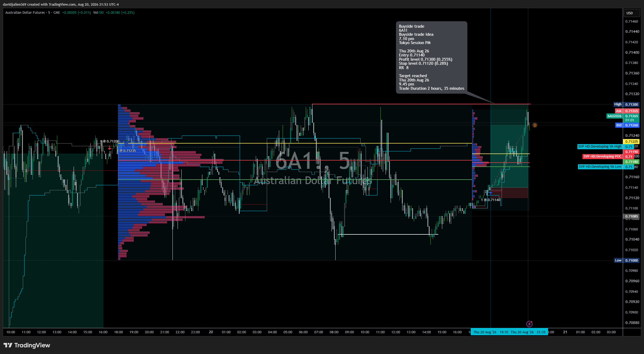Click the yellow 0.71205 price tag
Viewport: 644px width, 354px height.
click(631, 142)
